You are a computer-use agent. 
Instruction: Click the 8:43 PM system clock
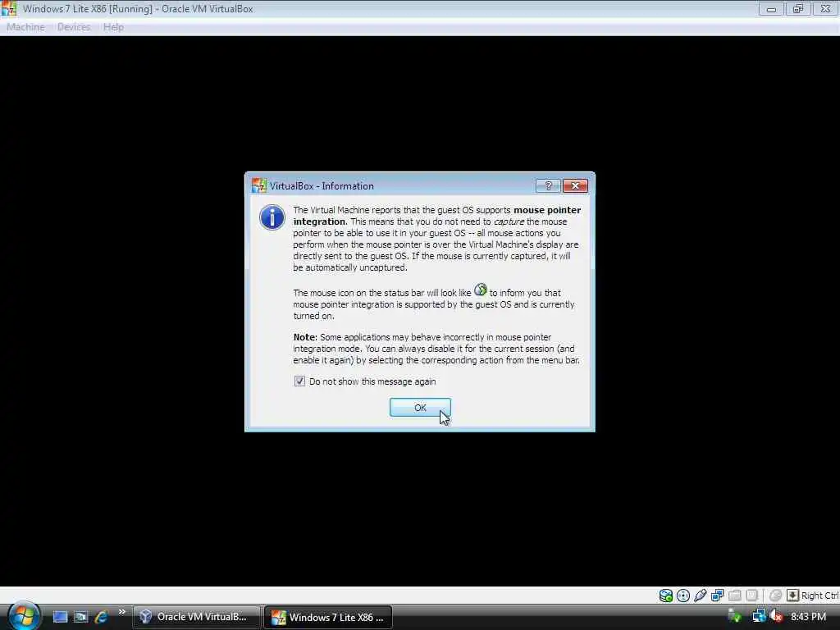pyautogui.click(x=808, y=617)
